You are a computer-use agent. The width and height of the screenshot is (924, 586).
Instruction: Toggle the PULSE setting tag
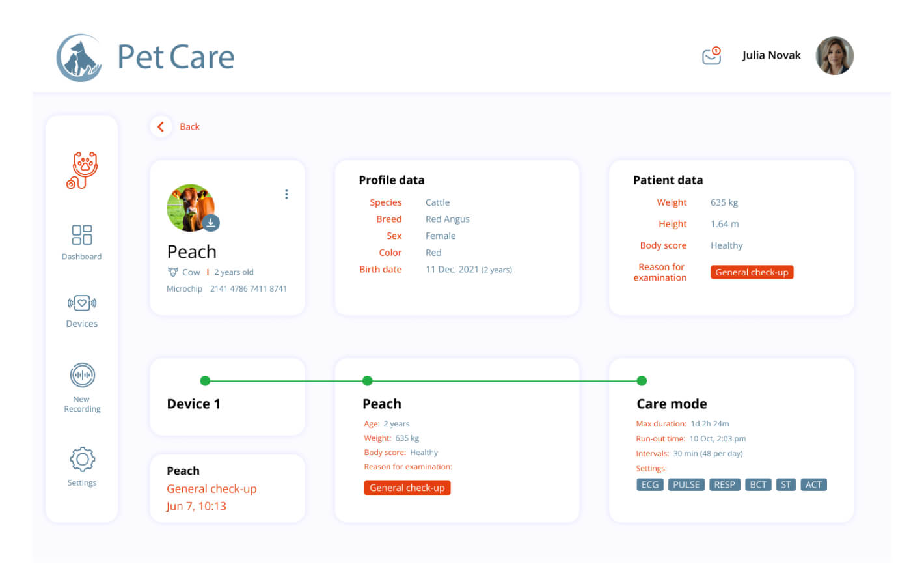click(686, 484)
